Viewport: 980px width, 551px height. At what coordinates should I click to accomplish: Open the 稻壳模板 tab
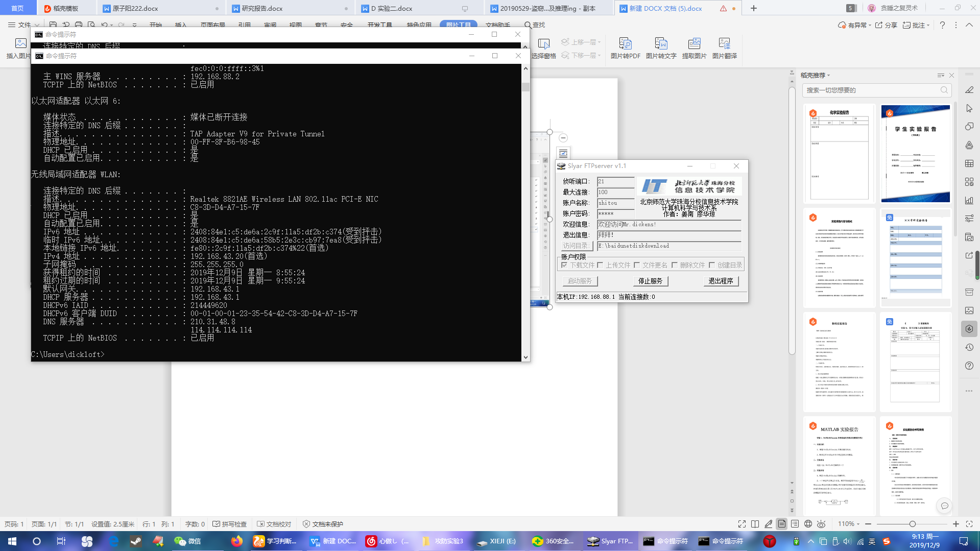click(65, 8)
